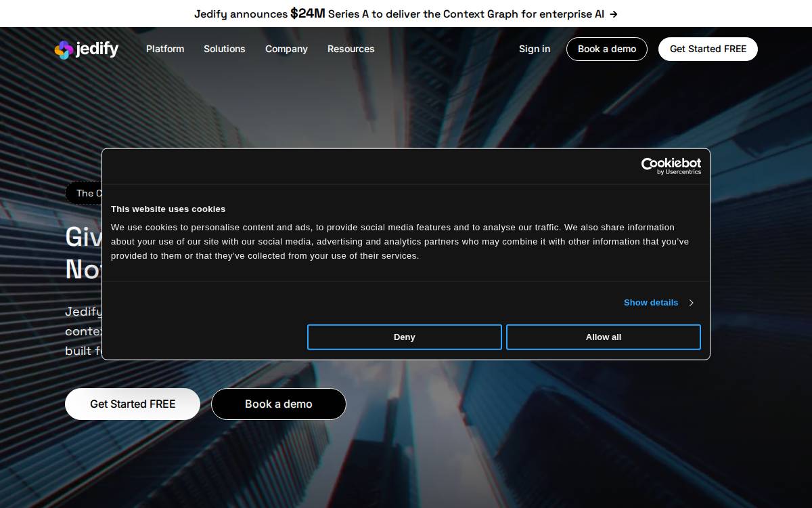This screenshot has height=508, width=812.
Task: Deny cookies in the consent dialog
Action: coord(405,337)
